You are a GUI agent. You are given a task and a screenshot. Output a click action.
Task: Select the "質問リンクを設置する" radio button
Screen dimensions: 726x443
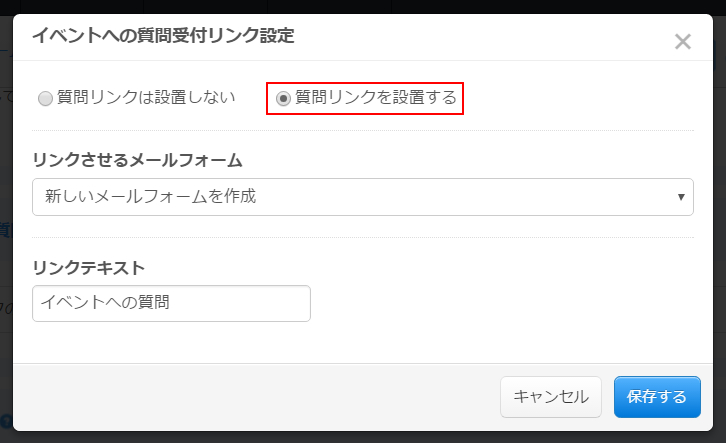283,98
